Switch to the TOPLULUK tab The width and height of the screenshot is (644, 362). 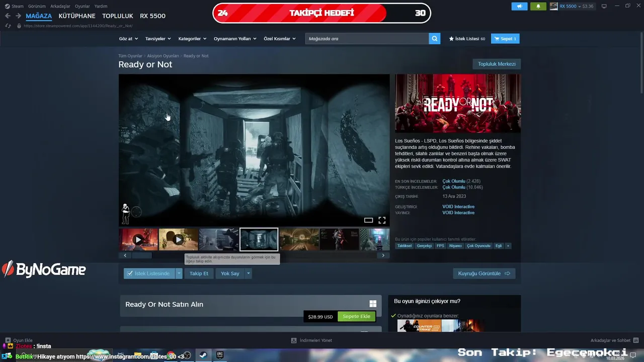click(118, 16)
